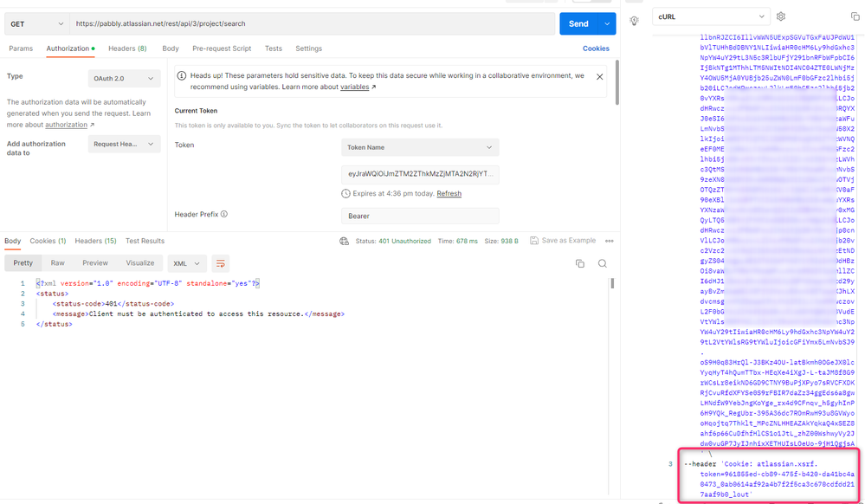
Task: Refresh the expiring token
Action: 449,194
